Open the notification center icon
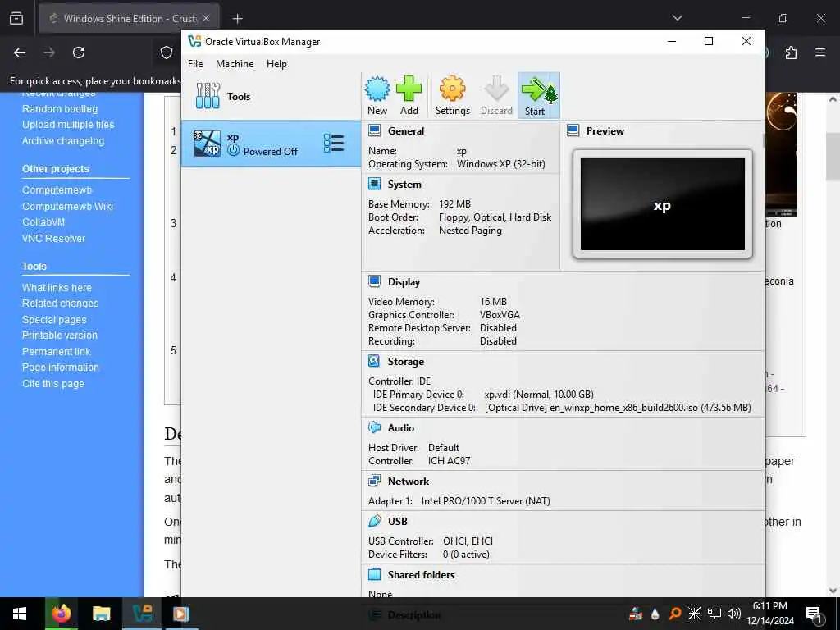Screen dimensions: 840x630 coord(813,614)
